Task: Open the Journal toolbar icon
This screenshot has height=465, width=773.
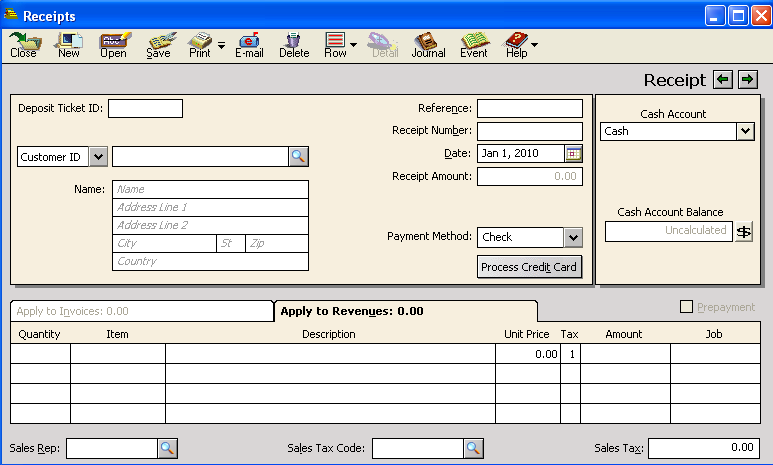Action: tap(428, 45)
